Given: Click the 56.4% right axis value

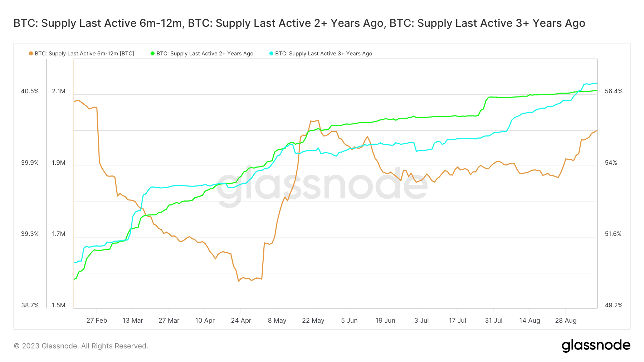Looking at the screenshot, I should point(614,91).
